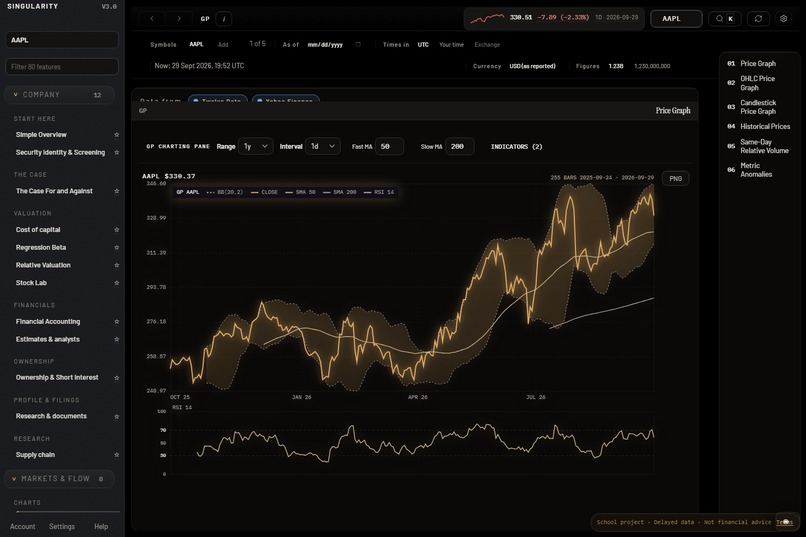Click the sidebar AAPL ticker field

click(62, 40)
